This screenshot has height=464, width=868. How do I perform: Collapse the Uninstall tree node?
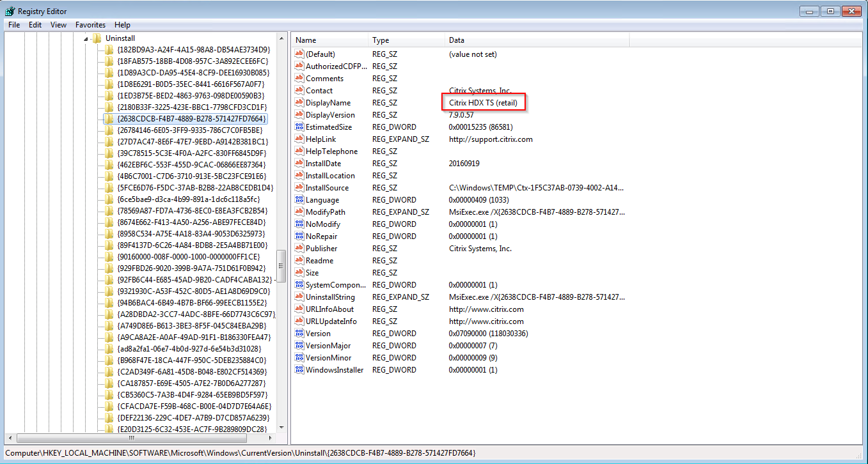tap(86, 38)
